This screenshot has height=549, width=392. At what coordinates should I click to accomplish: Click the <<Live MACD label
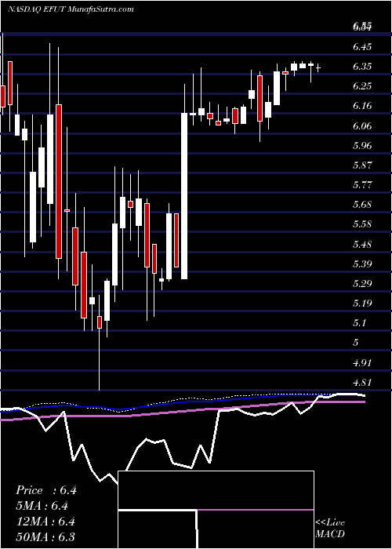(x=330, y=528)
